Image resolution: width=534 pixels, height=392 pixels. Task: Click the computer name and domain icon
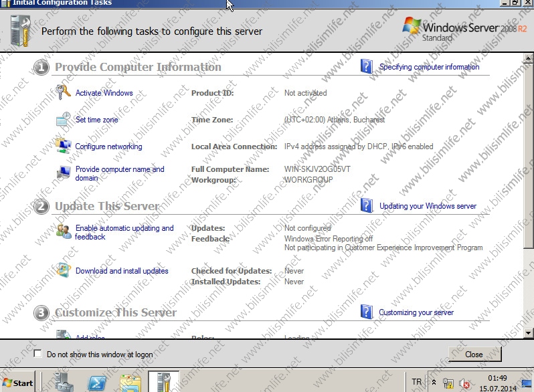[x=64, y=173]
